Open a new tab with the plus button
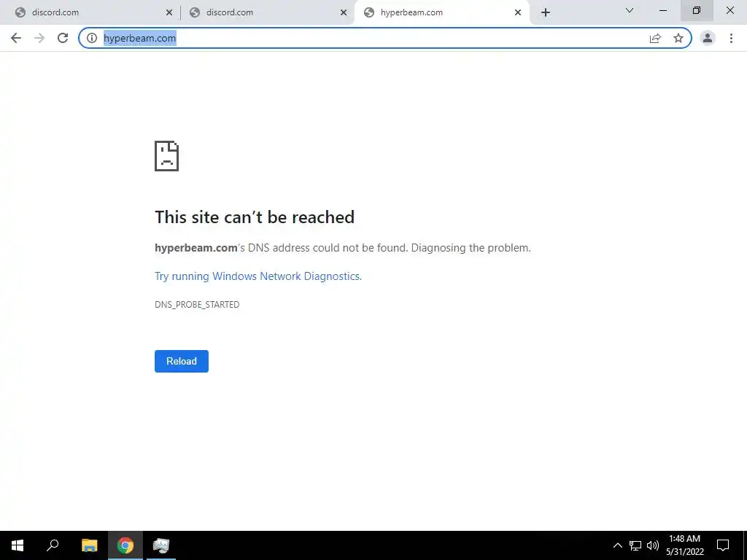Viewport: 747px width, 560px height. pos(546,12)
